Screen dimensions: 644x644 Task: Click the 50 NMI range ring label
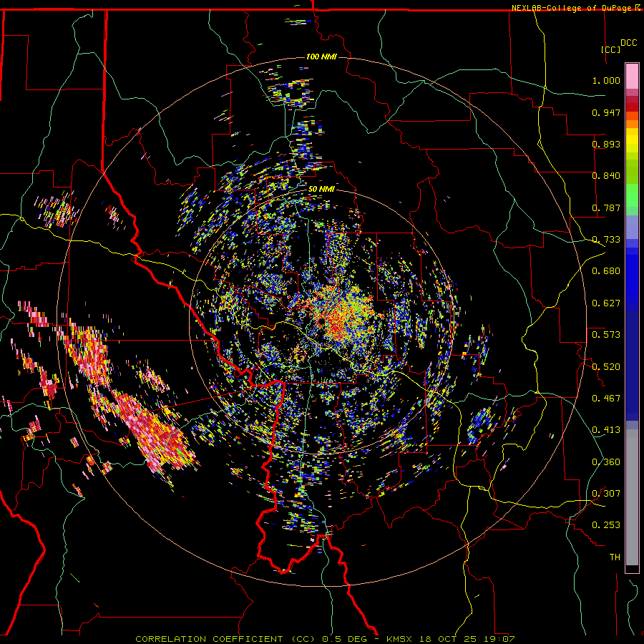(x=321, y=189)
